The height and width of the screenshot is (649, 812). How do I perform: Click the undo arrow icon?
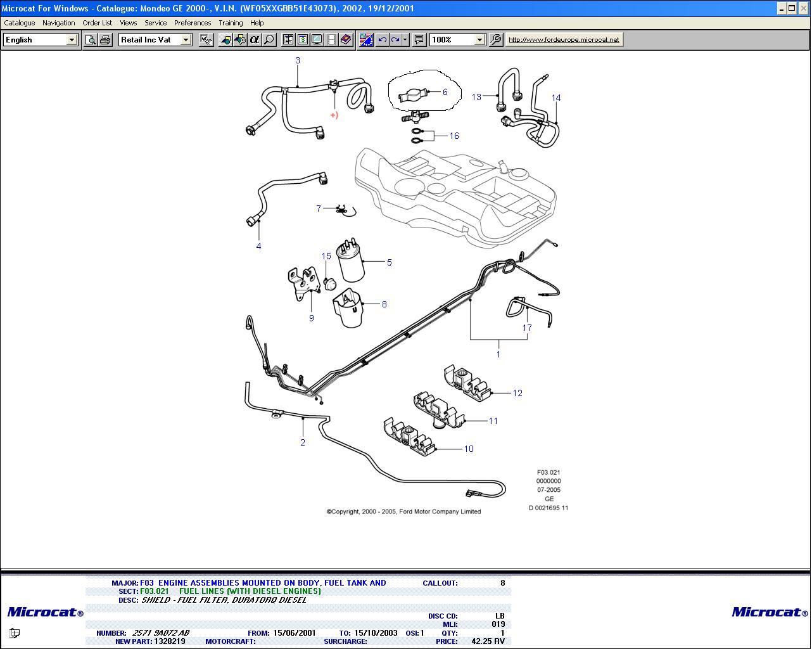(x=382, y=40)
